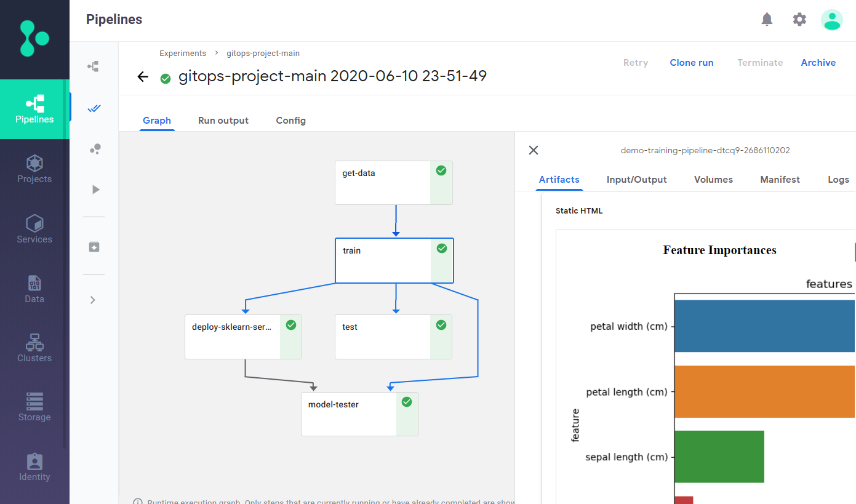Open the Logs tab

click(x=839, y=180)
